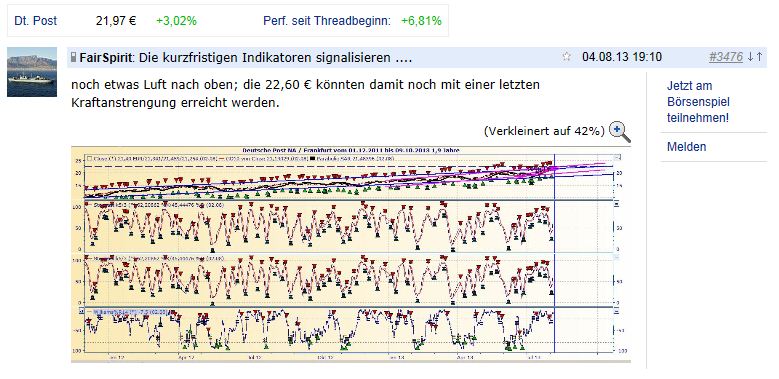Open the Dt. Post stock link
Image resolution: width=779 pixels, height=379 pixels.
click(x=35, y=21)
